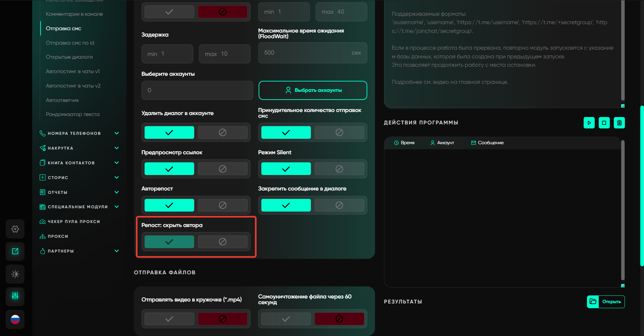Open the settings gear in left sidebar
The image size is (644, 336).
(x=15, y=229)
